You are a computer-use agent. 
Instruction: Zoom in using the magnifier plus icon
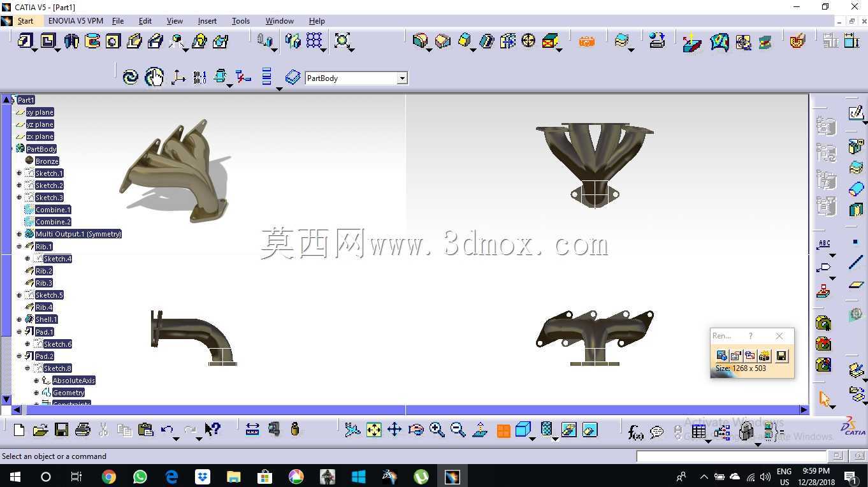point(437,430)
